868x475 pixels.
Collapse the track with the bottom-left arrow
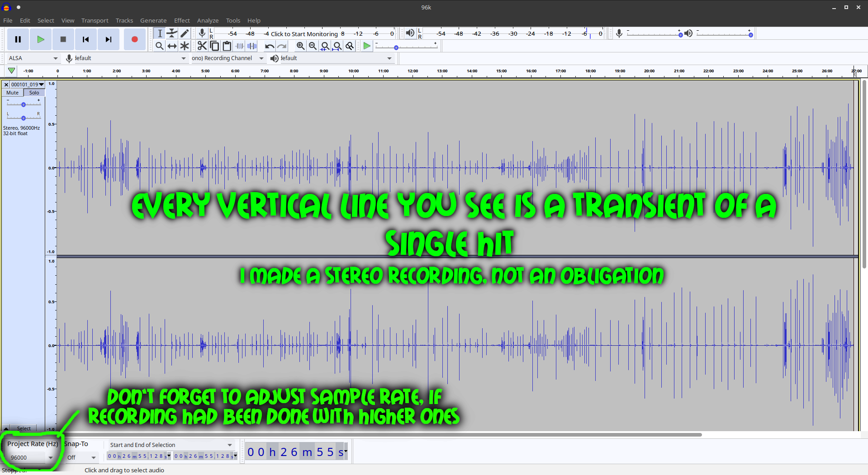pyautogui.click(x=6, y=428)
